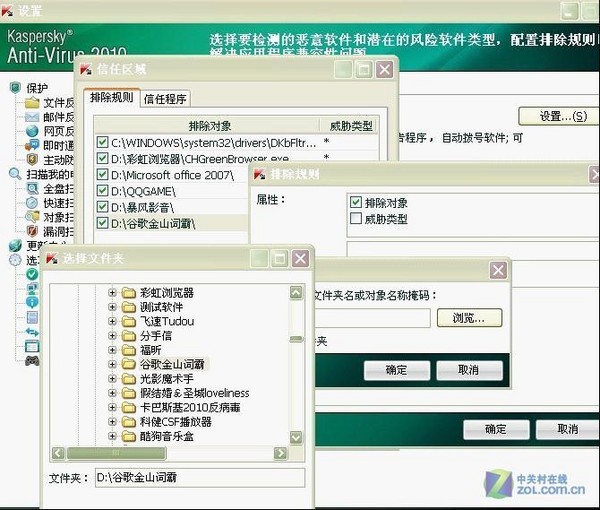Click the folder tree vertical scrollbar thumb
The width and height of the screenshot is (600, 510).
pos(296,339)
